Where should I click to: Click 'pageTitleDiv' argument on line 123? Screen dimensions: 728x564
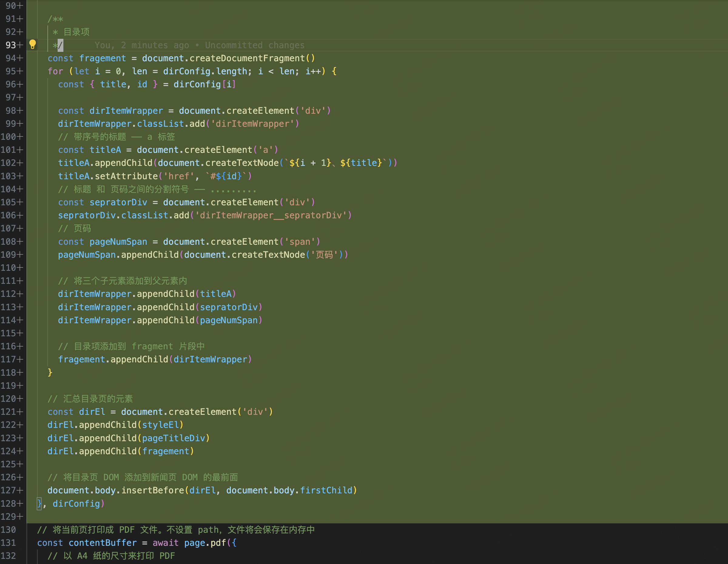(x=173, y=438)
